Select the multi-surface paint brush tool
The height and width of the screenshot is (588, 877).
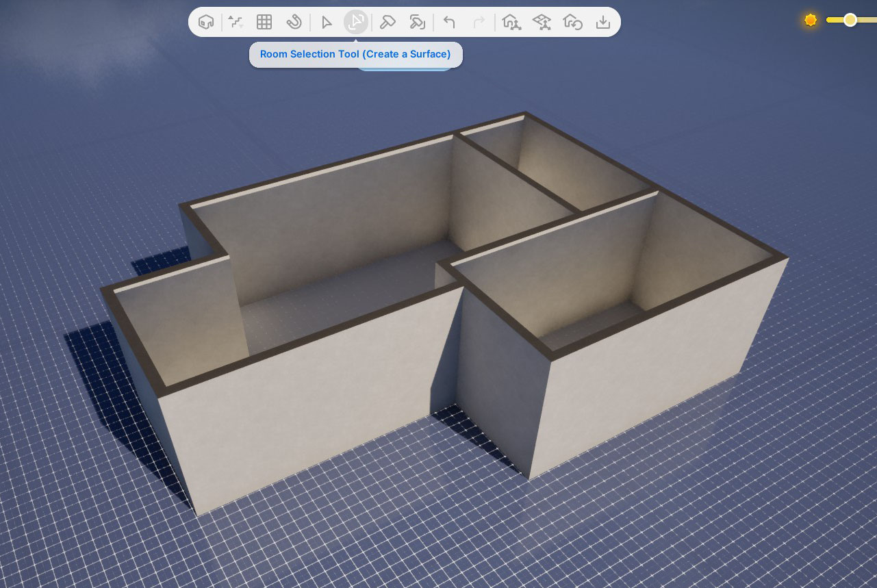pyautogui.click(x=417, y=22)
